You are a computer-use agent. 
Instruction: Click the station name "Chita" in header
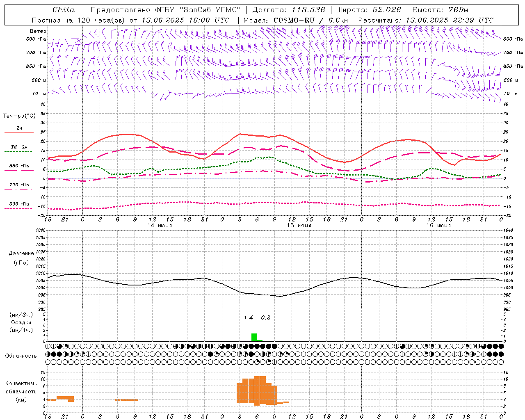[64, 10]
